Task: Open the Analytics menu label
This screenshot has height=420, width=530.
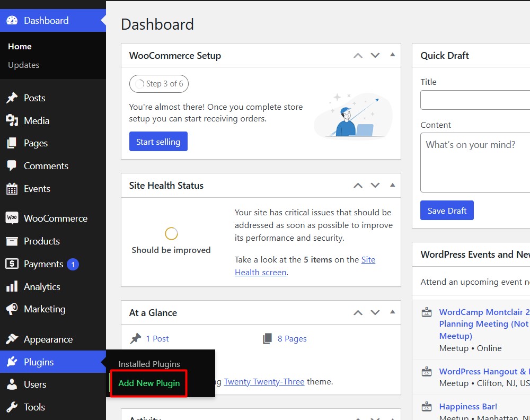Action: coord(42,287)
